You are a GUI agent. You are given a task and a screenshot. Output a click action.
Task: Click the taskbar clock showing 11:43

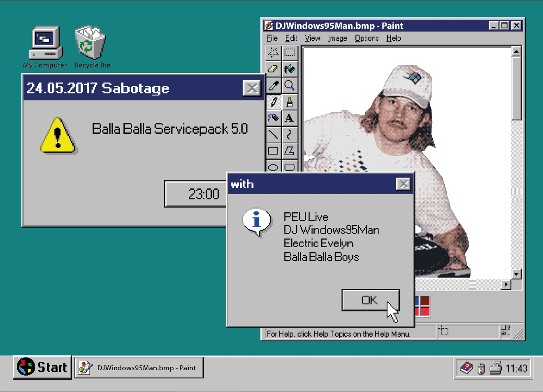click(516, 368)
